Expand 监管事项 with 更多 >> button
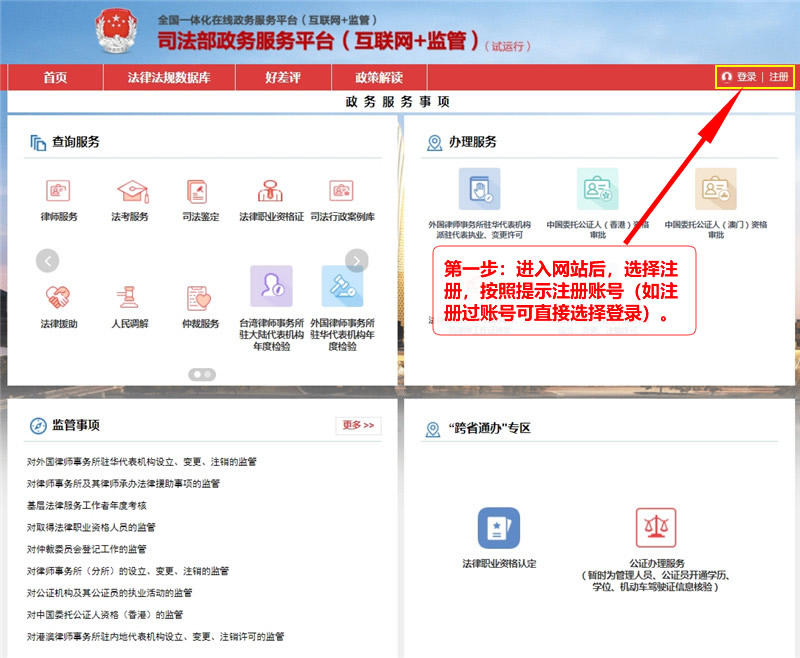The height and width of the screenshot is (658, 800). click(358, 426)
